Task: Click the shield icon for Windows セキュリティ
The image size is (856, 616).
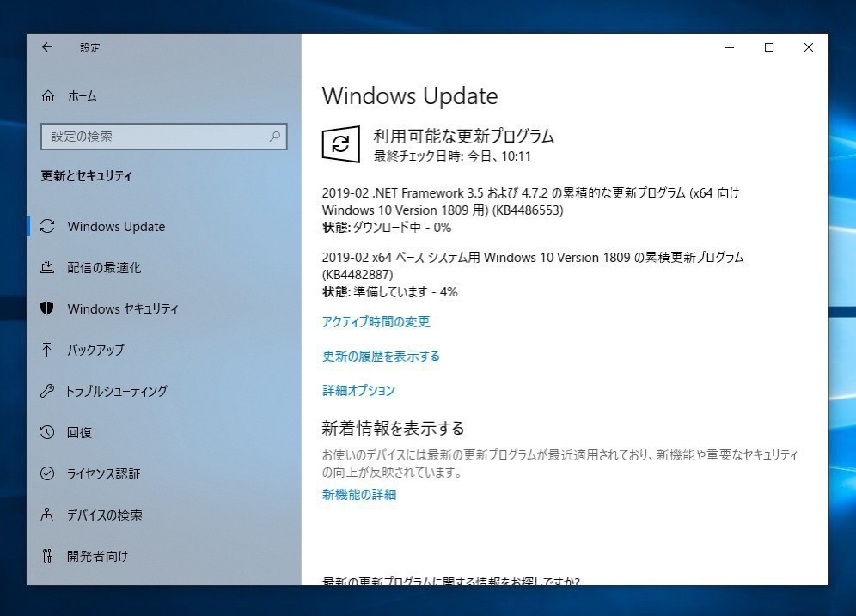Action: [x=47, y=308]
